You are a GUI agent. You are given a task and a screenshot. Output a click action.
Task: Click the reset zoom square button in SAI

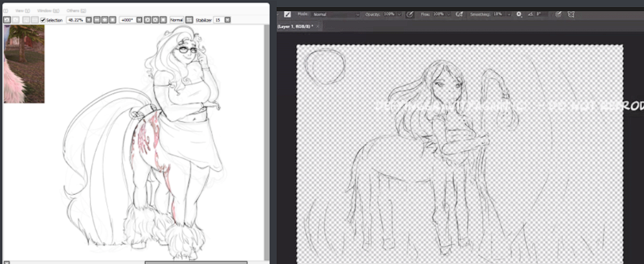pyautogui.click(x=112, y=19)
